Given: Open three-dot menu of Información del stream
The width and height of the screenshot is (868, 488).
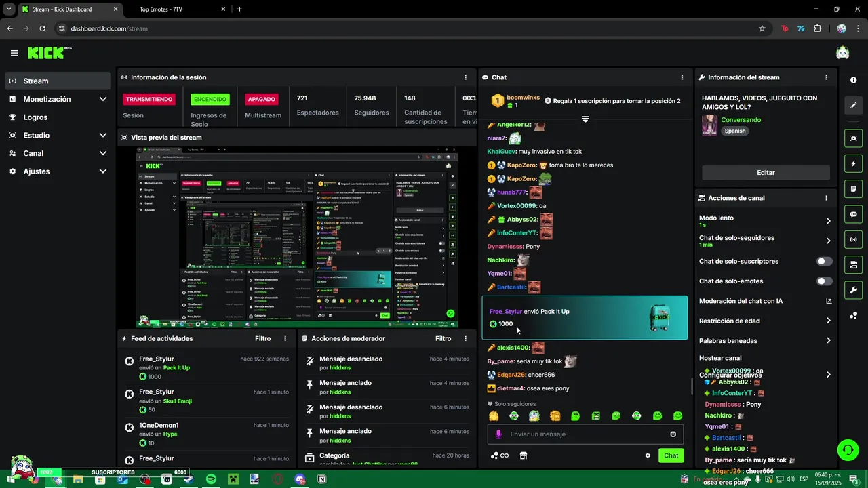Looking at the screenshot, I should tap(826, 77).
